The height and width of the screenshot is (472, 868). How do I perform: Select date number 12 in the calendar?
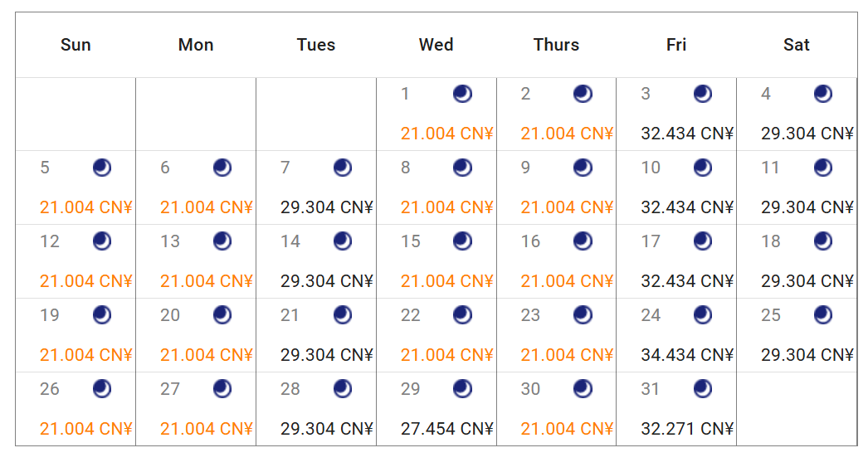pyautogui.click(x=50, y=241)
